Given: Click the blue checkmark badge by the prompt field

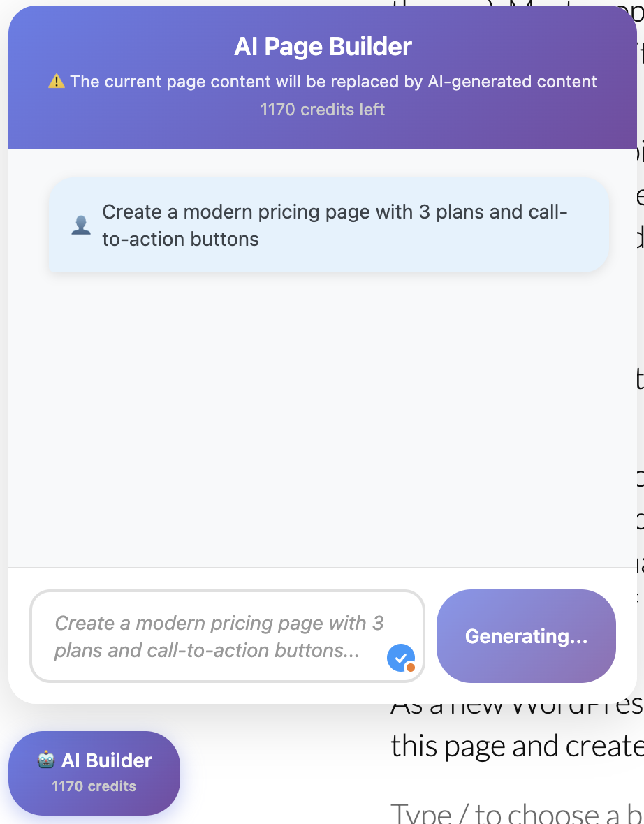Looking at the screenshot, I should click(x=401, y=657).
